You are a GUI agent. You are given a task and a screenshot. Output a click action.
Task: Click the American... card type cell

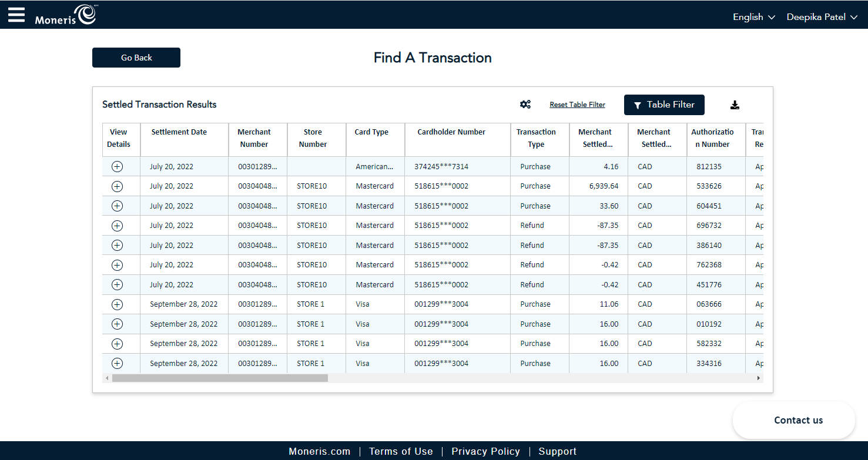click(x=374, y=167)
